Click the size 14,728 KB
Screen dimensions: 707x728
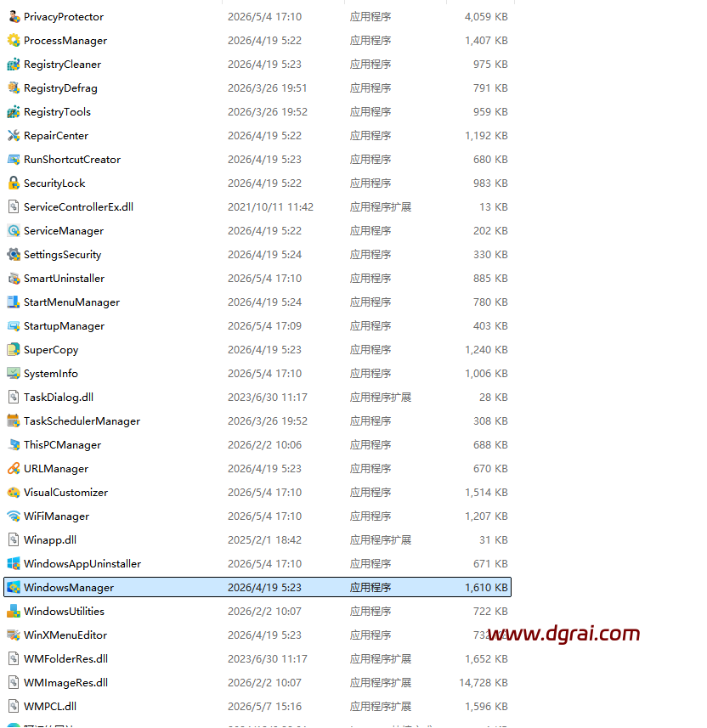(484, 682)
